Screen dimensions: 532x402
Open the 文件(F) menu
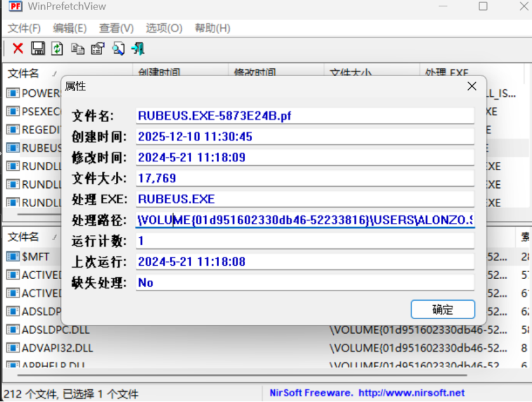click(24, 28)
